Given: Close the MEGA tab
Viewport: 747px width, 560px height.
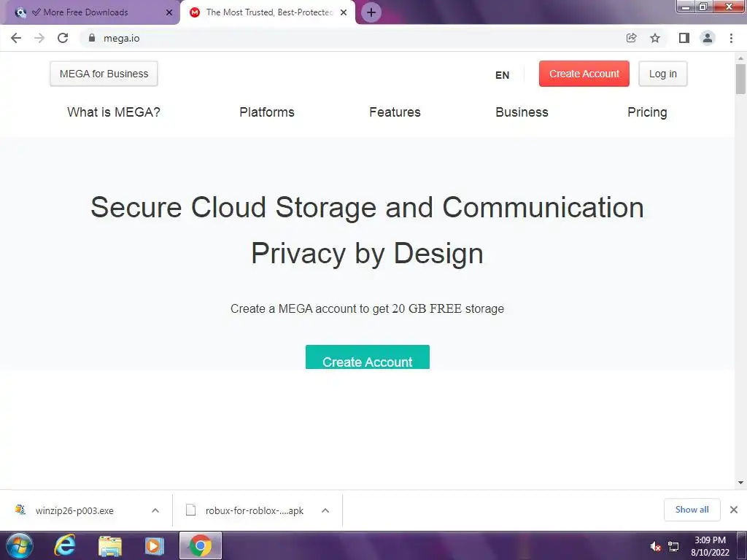Looking at the screenshot, I should (344, 12).
